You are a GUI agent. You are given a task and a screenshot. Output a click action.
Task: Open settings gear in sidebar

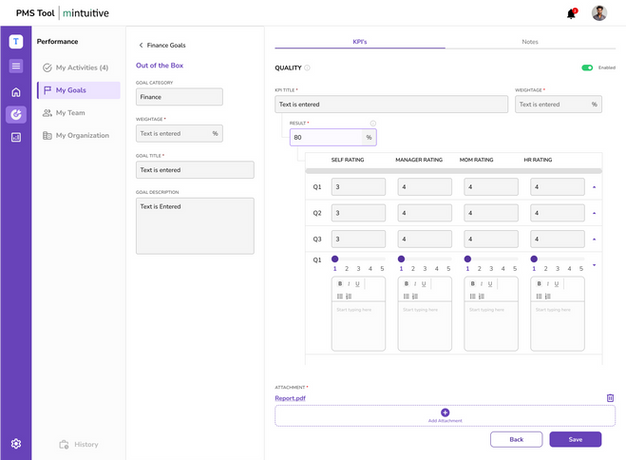tap(16, 443)
